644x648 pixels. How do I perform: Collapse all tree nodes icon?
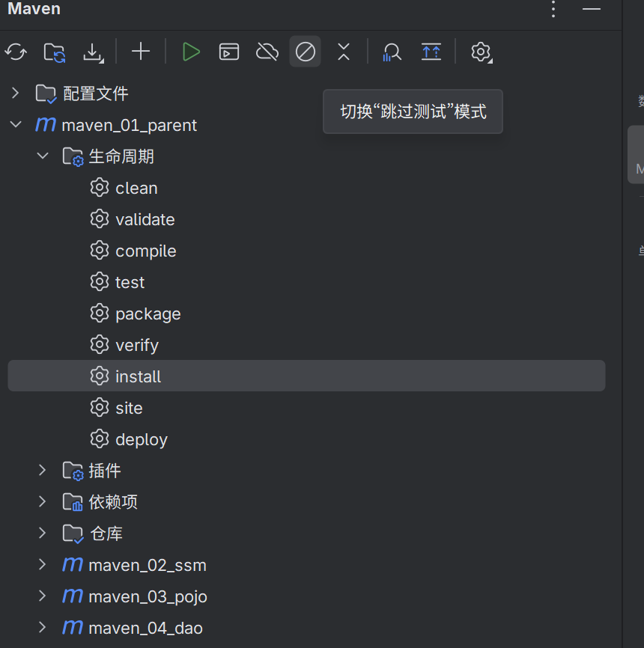tap(343, 52)
